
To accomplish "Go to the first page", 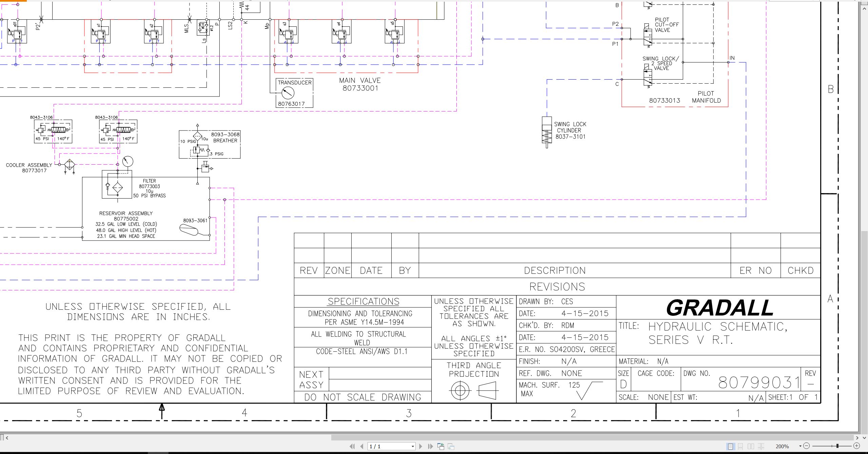I will pos(352,446).
